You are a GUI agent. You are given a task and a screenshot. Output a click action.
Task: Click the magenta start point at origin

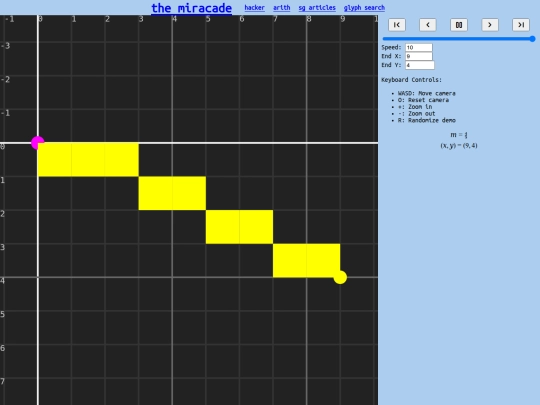click(x=38, y=143)
